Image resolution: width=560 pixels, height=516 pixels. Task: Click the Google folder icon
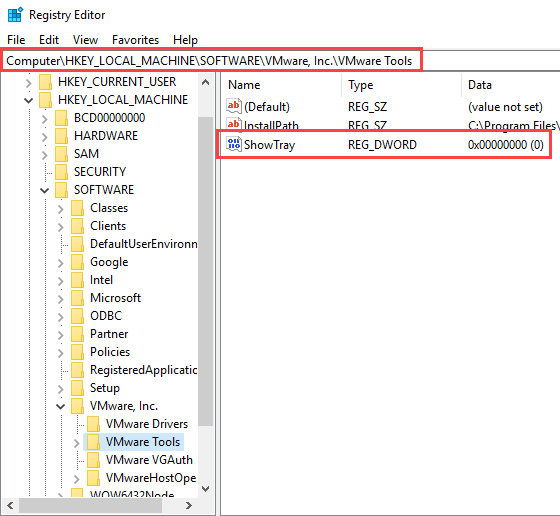(x=78, y=262)
